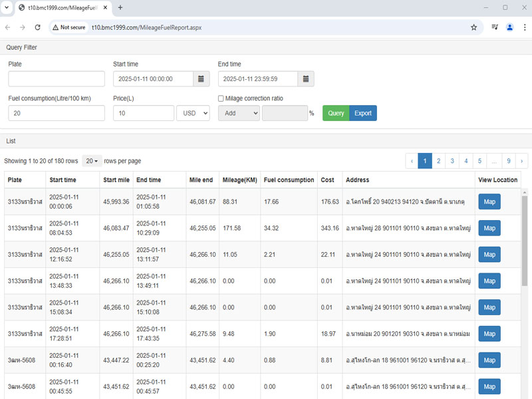Open a new browser tab
532x399 pixels.
coord(120,7)
